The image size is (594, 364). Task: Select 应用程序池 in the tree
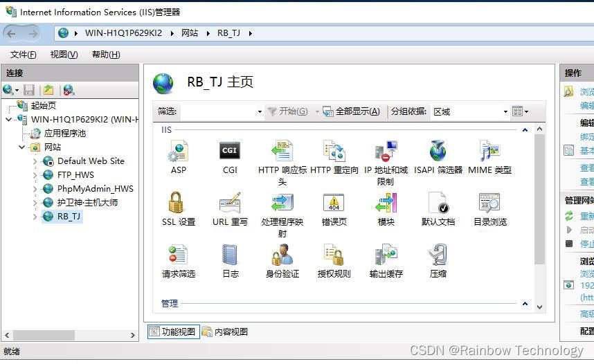tap(65, 134)
